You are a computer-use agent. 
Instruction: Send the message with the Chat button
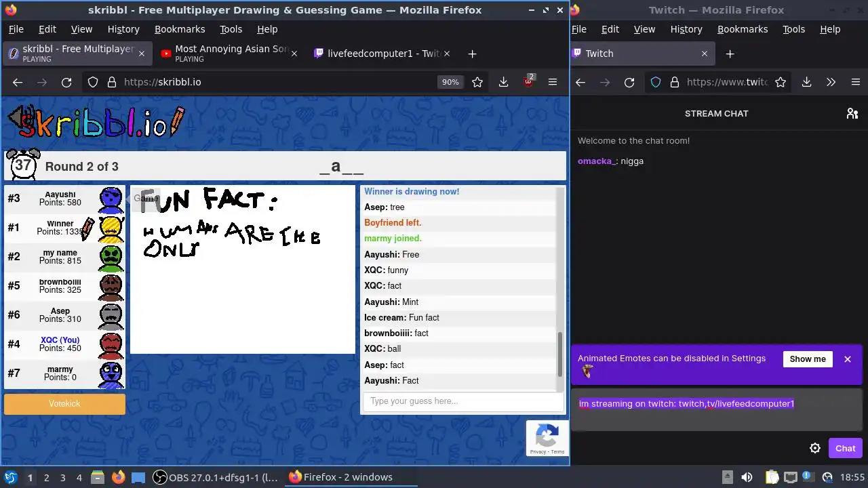click(x=845, y=448)
